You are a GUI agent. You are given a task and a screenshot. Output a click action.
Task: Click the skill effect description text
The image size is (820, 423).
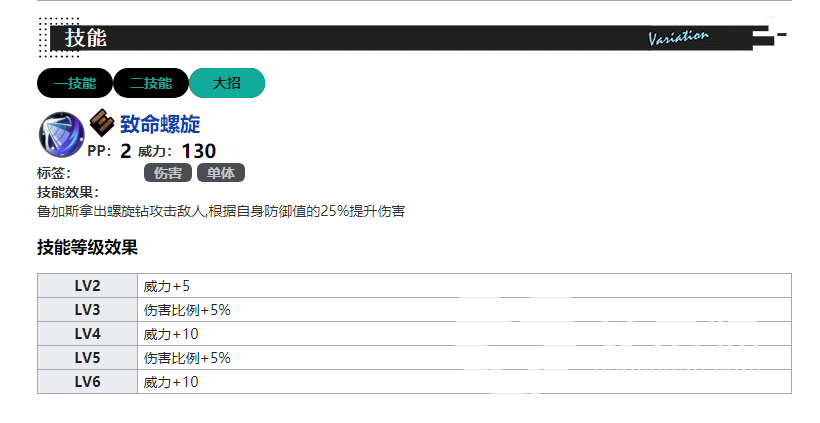(x=220, y=212)
